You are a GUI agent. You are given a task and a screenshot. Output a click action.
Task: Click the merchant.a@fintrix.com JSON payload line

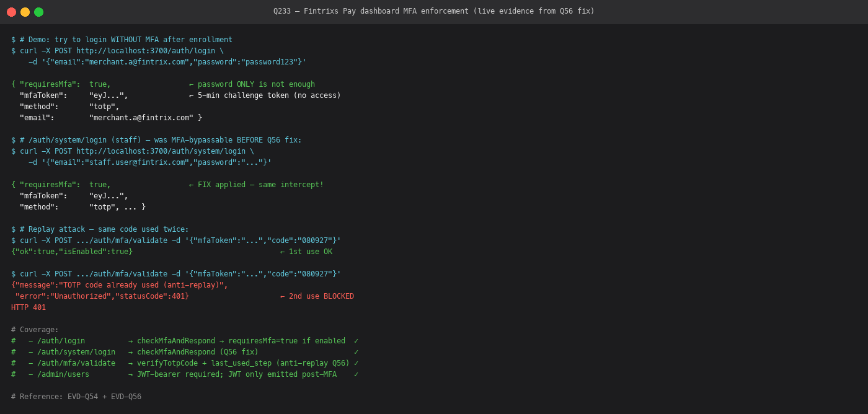coord(167,62)
